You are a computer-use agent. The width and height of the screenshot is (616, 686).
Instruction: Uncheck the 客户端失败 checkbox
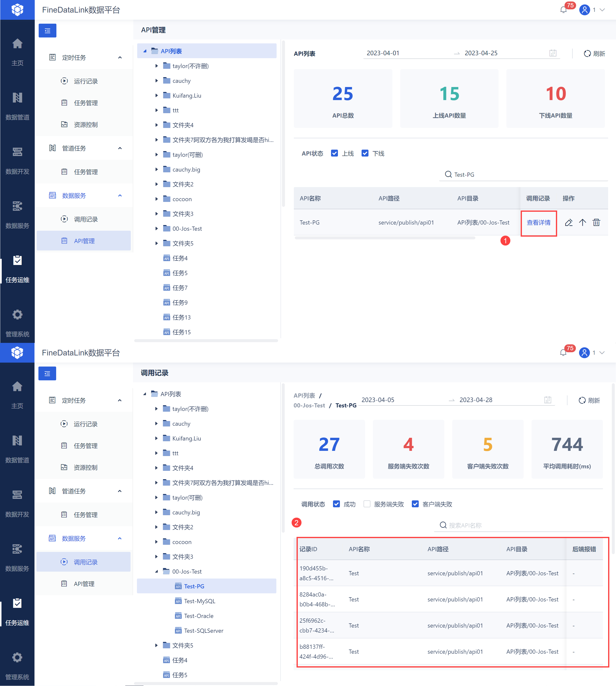[415, 504]
